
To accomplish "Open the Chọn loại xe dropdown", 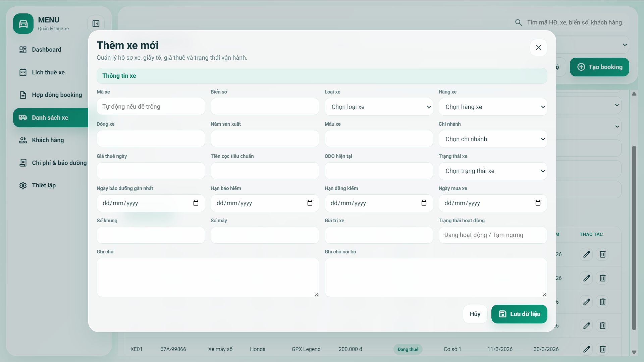I will 378,107.
